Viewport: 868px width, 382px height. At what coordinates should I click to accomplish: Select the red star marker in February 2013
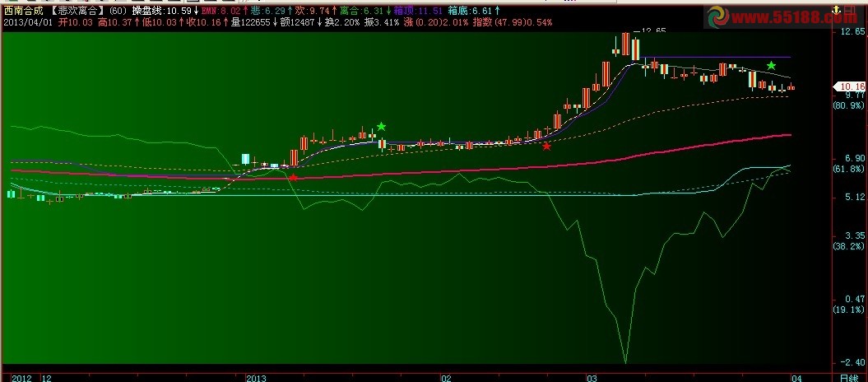(x=546, y=147)
